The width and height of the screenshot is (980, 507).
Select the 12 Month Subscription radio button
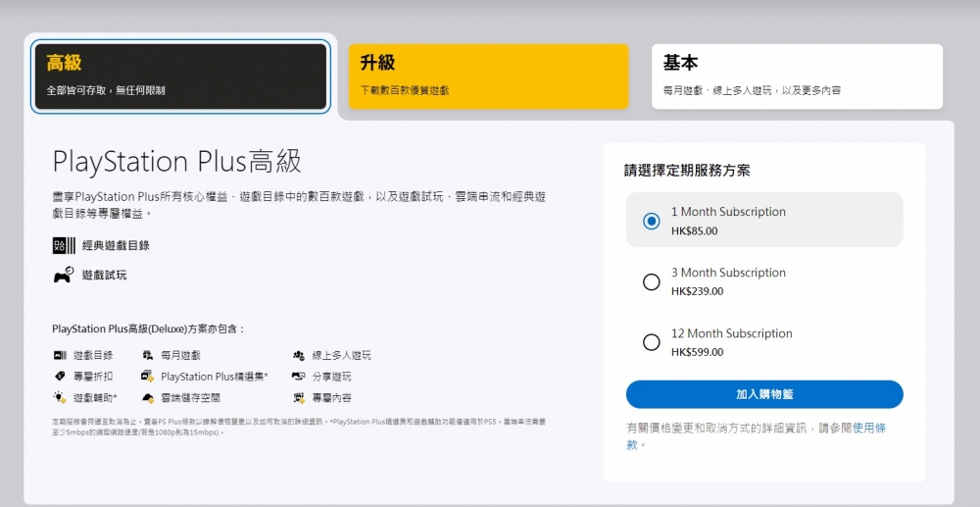tap(652, 342)
